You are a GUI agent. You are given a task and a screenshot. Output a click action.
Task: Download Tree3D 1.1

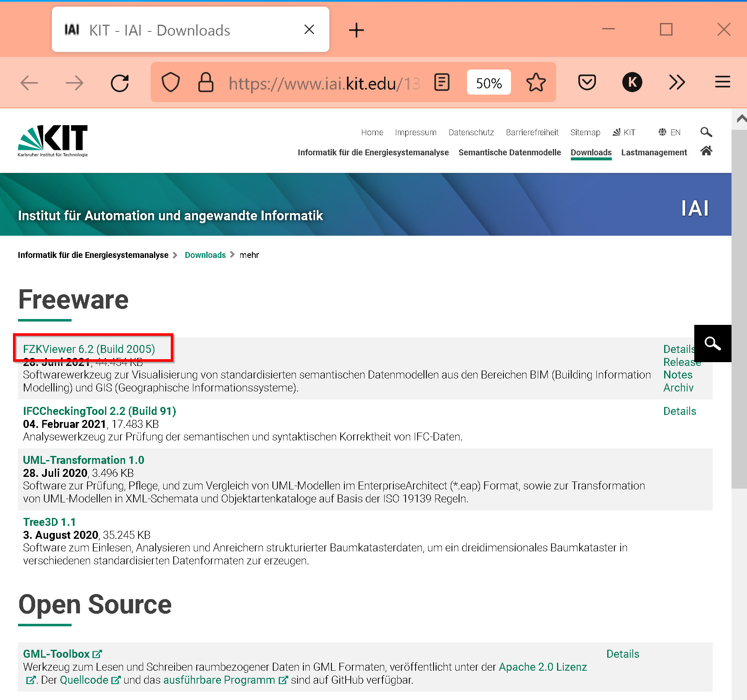tap(49, 522)
